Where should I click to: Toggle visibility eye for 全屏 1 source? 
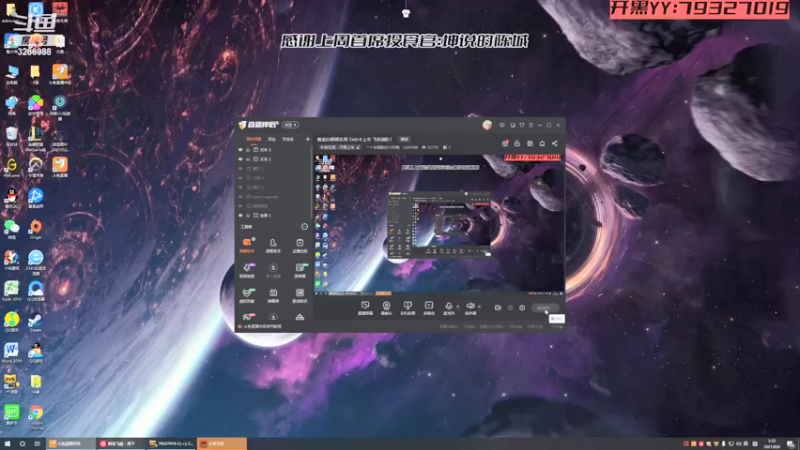(240, 215)
